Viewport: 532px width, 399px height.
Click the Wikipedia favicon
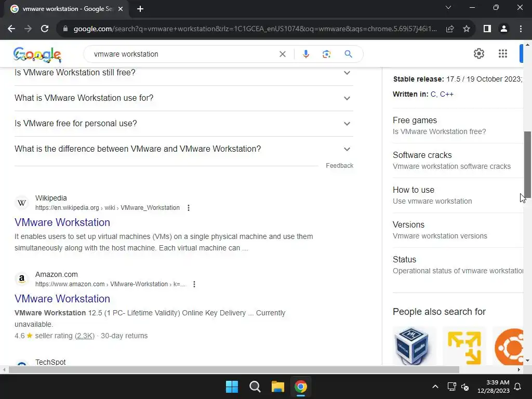pos(22,203)
